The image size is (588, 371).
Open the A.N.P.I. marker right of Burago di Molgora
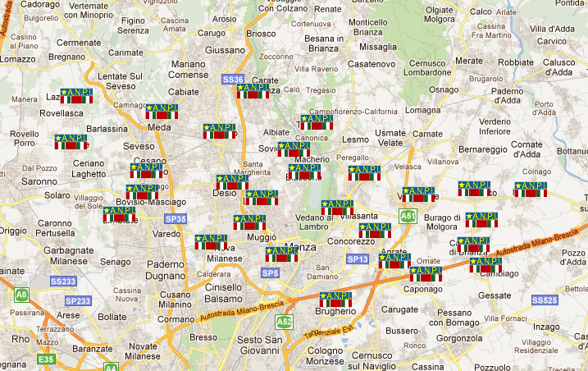pos(482,220)
